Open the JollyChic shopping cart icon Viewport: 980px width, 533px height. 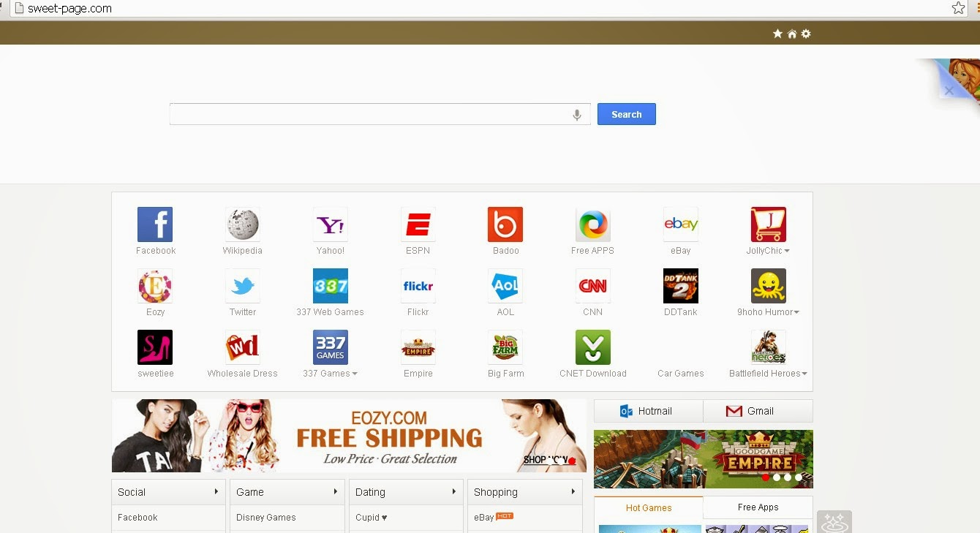pyautogui.click(x=769, y=224)
